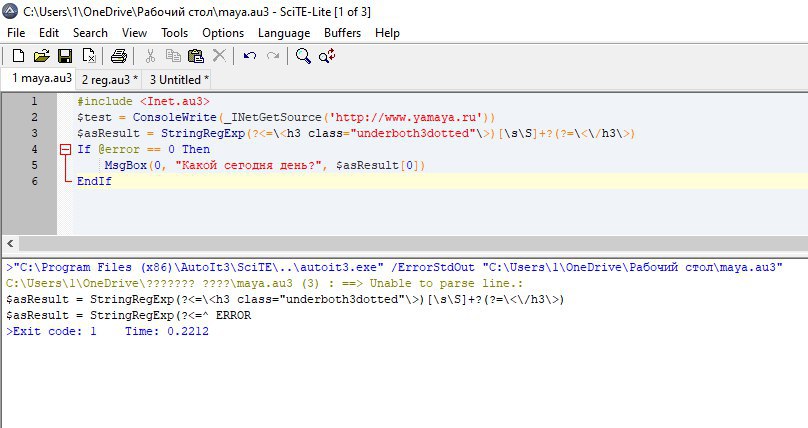Click the "Какой сегодня день?" string

pyautogui.click(x=248, y=165)
